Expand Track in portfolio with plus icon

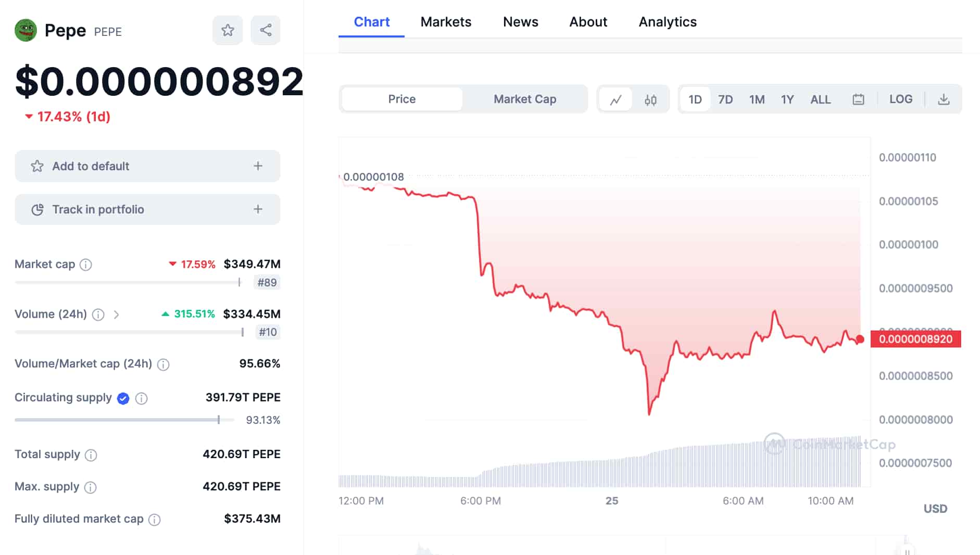(257, 209)
